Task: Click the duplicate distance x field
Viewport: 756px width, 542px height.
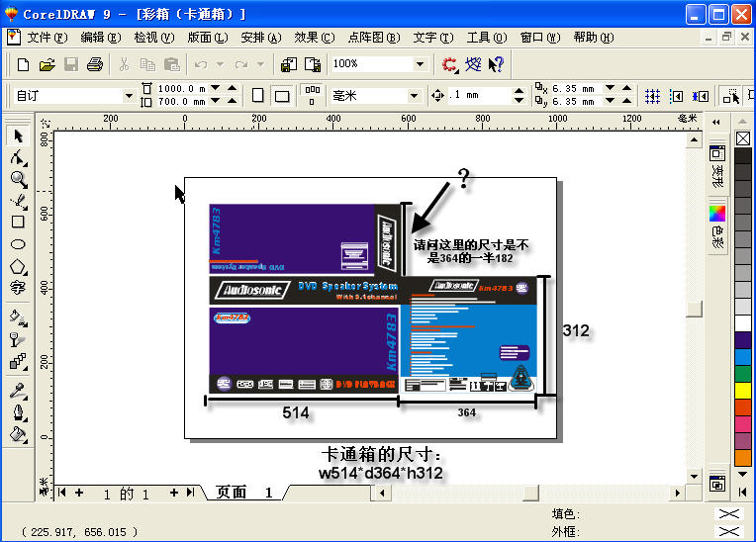Action: click(x=578, y=89)
